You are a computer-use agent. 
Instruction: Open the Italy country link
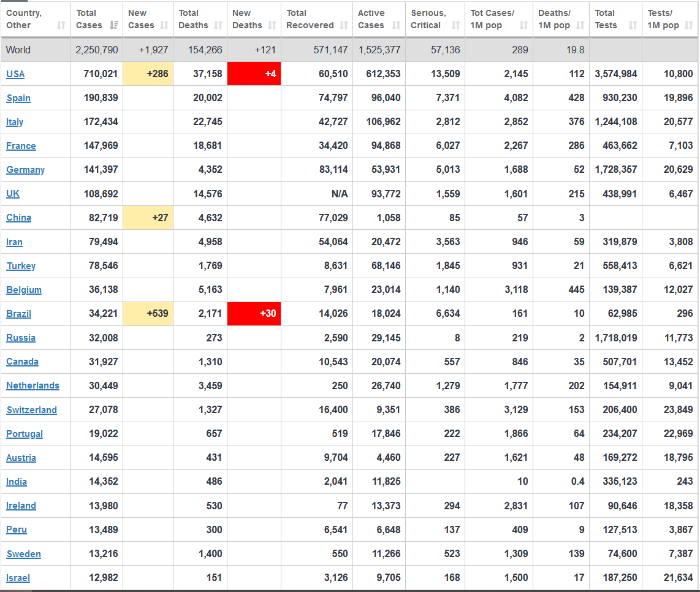[15, 122]
